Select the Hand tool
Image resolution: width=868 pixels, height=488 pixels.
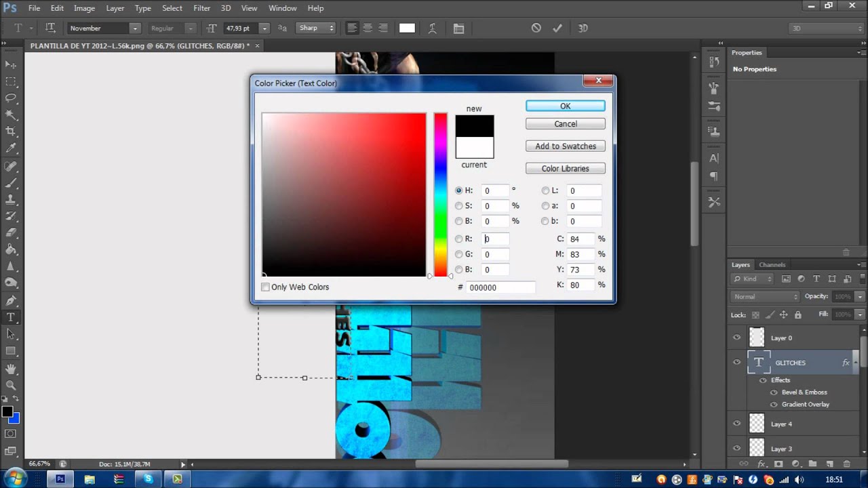click(11, 369)
